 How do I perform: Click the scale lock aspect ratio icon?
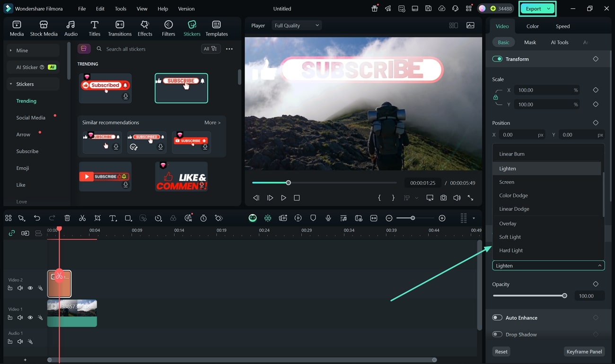496,97
